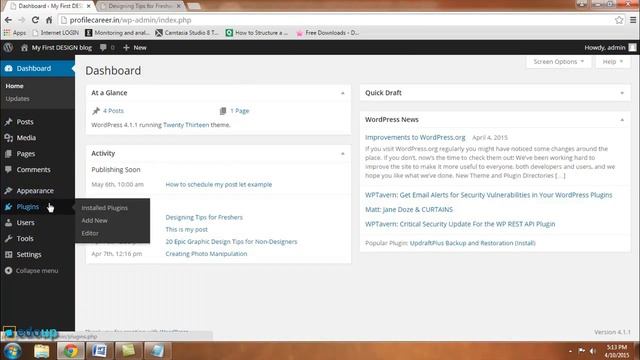Open File Explorer from the taskbar
640x360 pixels.
(x=42, y=351)
